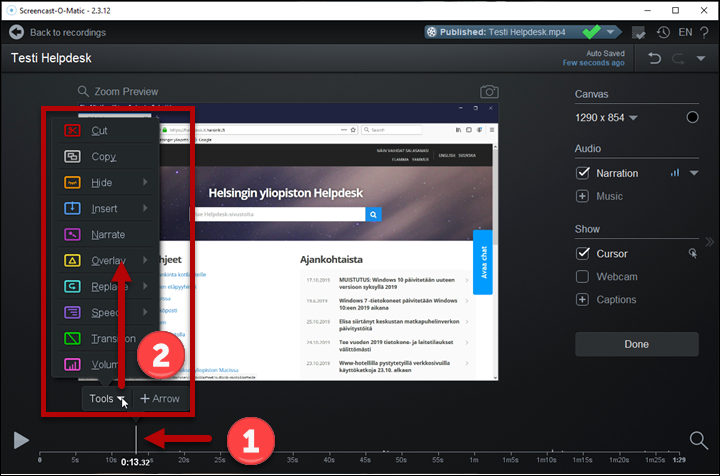Click the Music label

click(x=609, y=196)
